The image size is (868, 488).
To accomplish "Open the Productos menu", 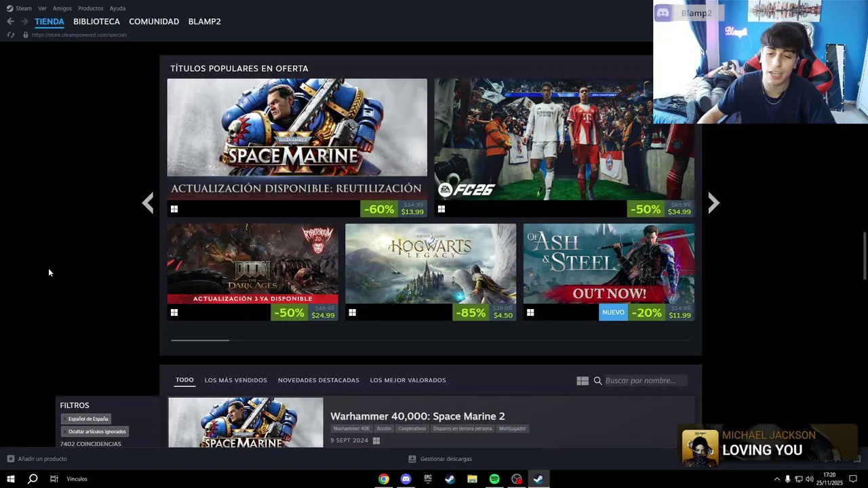I will coord(91,8).
